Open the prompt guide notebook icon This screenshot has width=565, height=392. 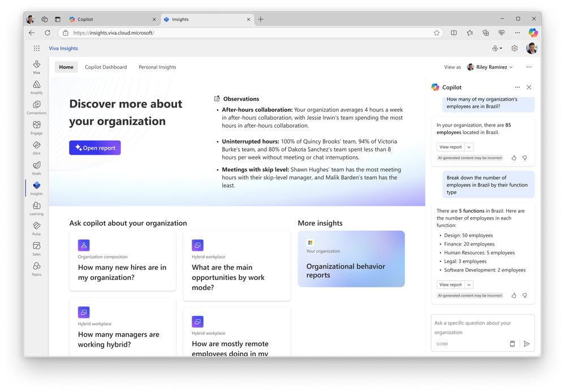click(512, 344)
